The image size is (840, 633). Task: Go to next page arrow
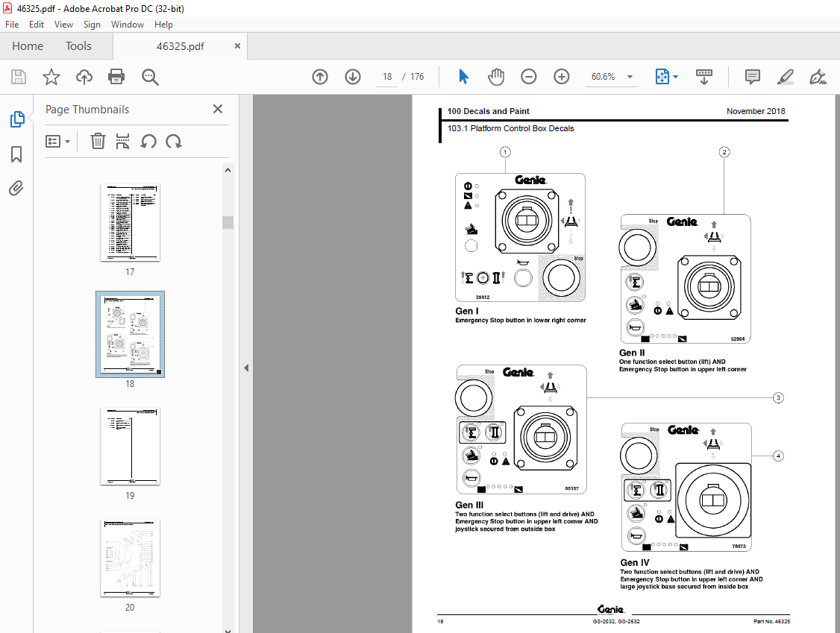[x=353, y=77]
